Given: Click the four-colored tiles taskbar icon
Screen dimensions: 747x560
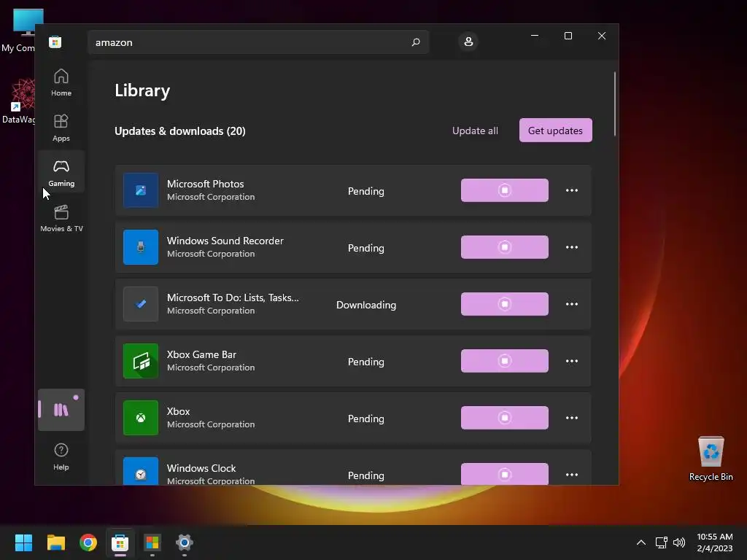Looking at the screenshot, I should click(x=152, y=542).
